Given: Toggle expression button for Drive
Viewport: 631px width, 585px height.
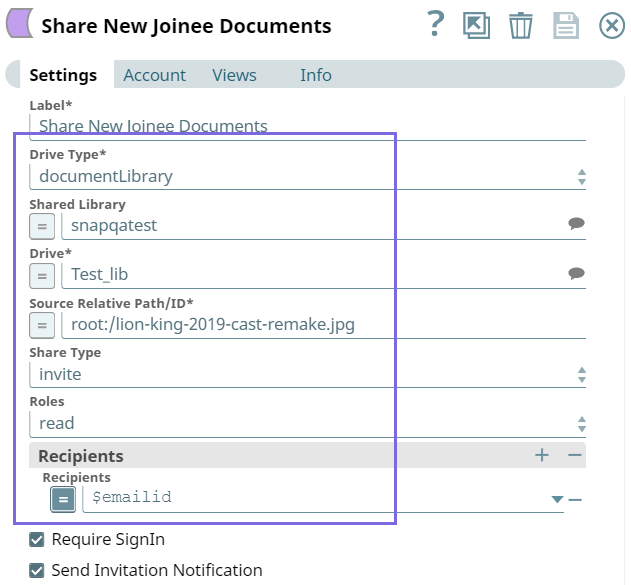Looking at the screenshot, I should [42, 276].
